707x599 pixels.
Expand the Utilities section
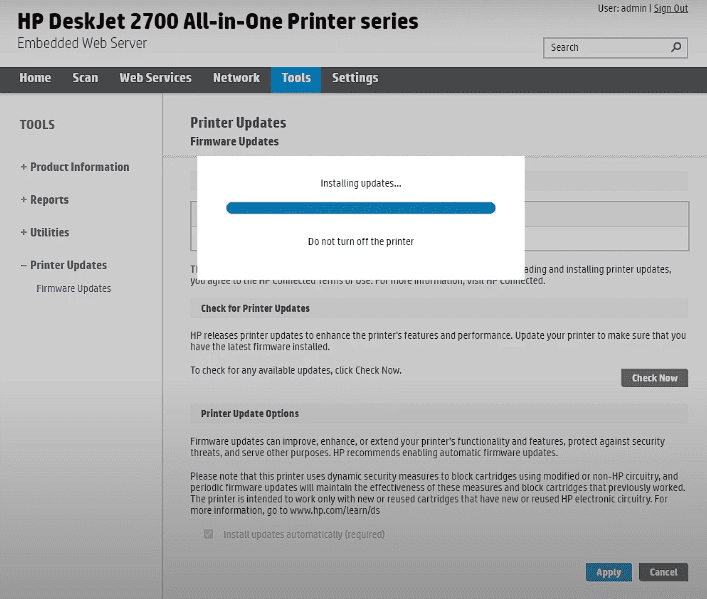pos(45,232)
